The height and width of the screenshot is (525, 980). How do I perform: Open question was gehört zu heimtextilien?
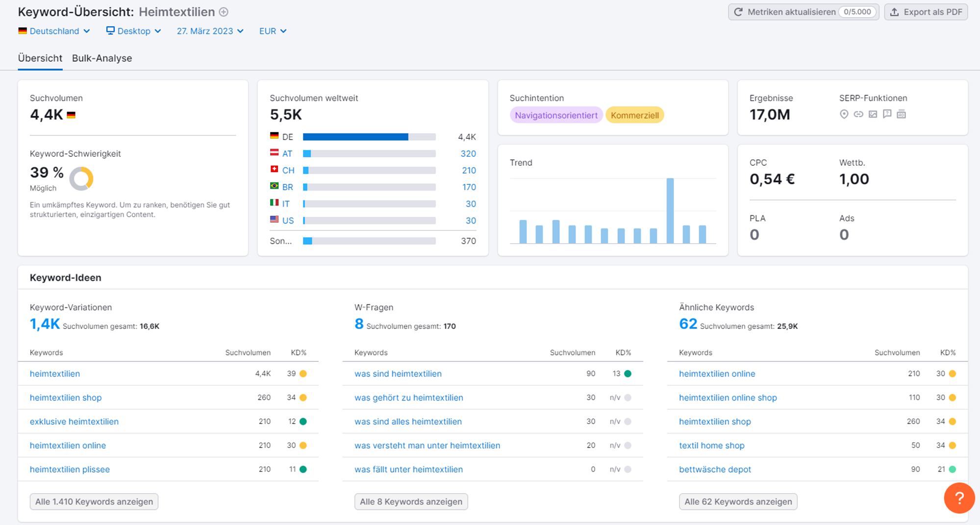coord(409,398)
